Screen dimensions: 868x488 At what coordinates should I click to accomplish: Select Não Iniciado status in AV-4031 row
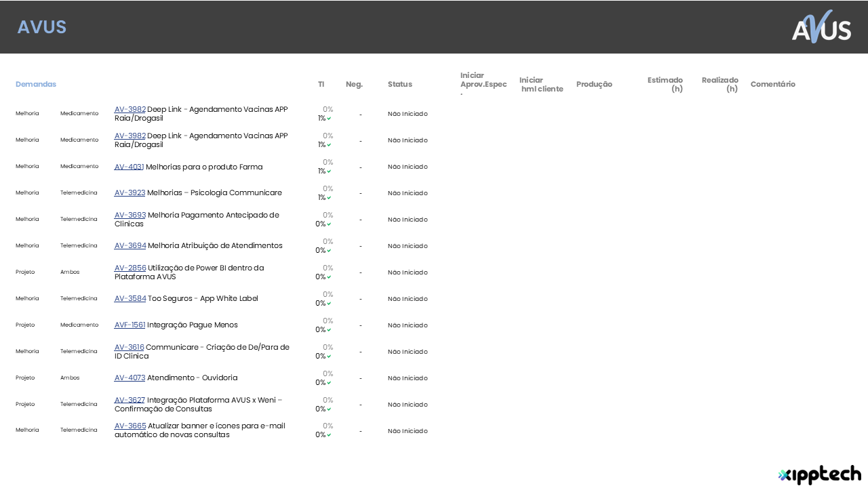pyautogui.click(x=408, y=167)
